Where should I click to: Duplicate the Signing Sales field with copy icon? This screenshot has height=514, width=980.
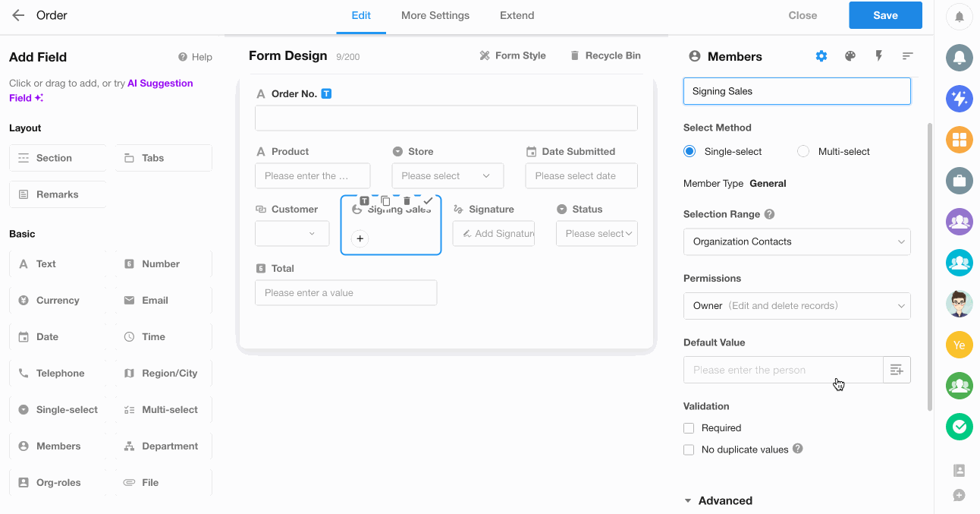[x=385, y=201]
